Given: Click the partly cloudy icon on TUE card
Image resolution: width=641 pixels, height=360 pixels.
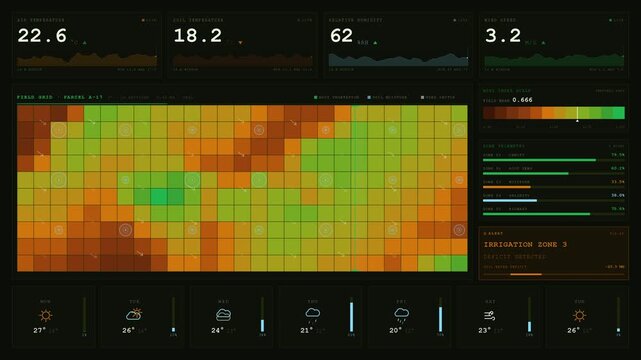Looking at the screenshot, I should pyautogui.click(x=134, y=314).
